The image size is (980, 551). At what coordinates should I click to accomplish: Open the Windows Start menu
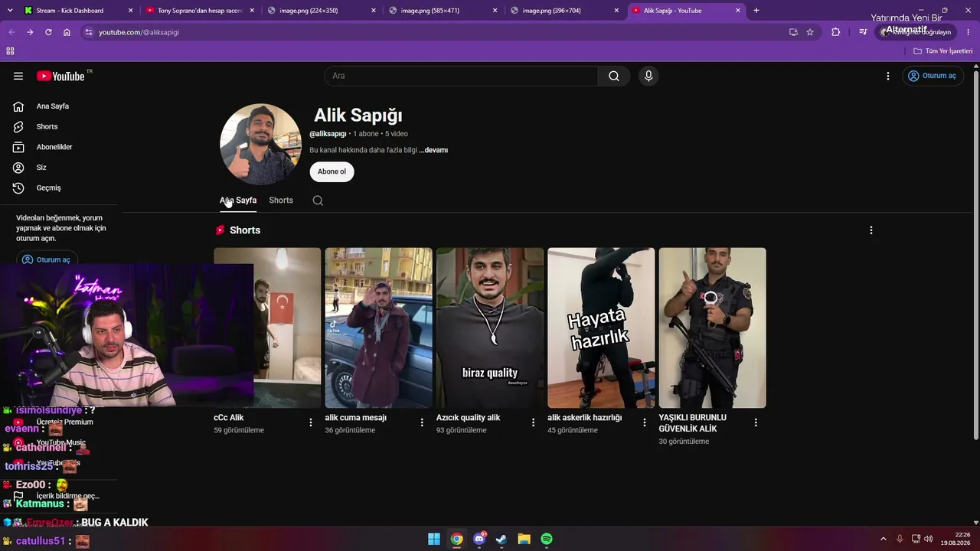(434, 539)
